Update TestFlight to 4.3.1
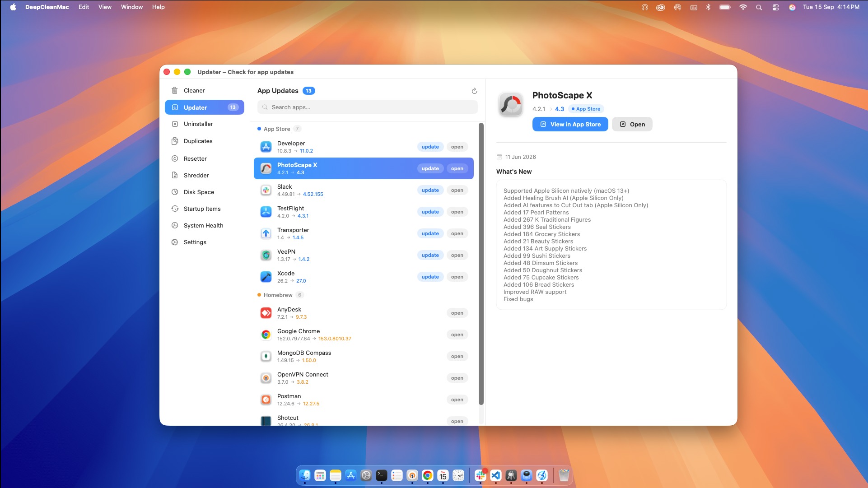Viewport: 868px width, 488px height. [430, 212]
